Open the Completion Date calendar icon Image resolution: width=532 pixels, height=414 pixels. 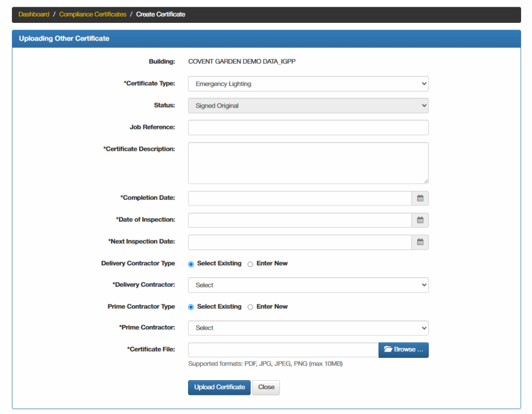click(x=420, y=198)
